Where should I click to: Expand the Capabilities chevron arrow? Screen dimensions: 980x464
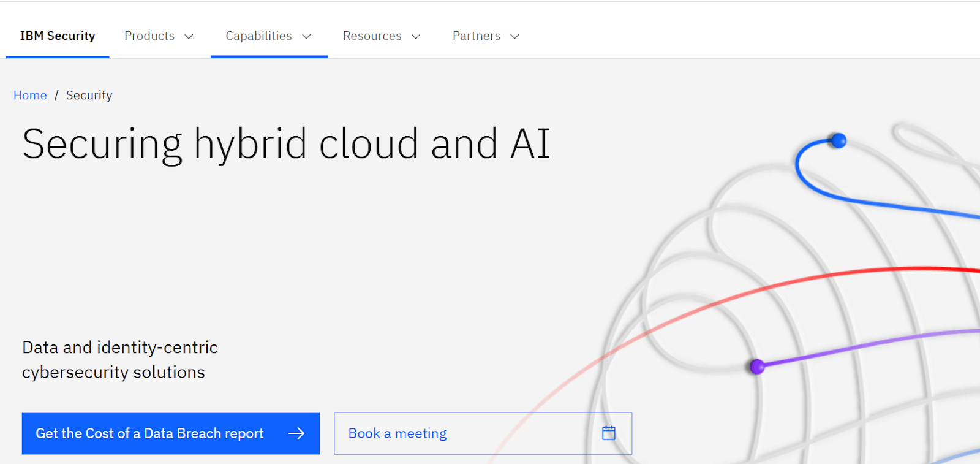click(307, 37)
